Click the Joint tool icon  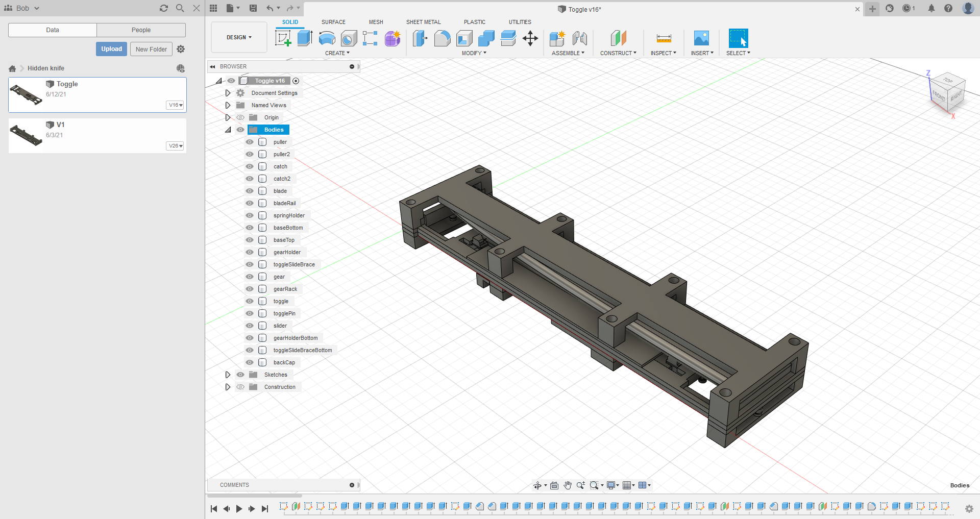pos(579,38)
